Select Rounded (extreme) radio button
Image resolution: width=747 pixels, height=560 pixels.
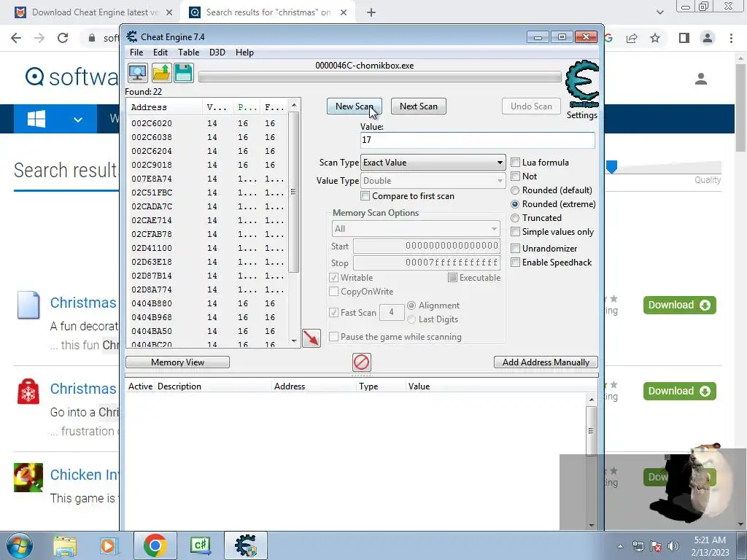click(x=515, y=204)
